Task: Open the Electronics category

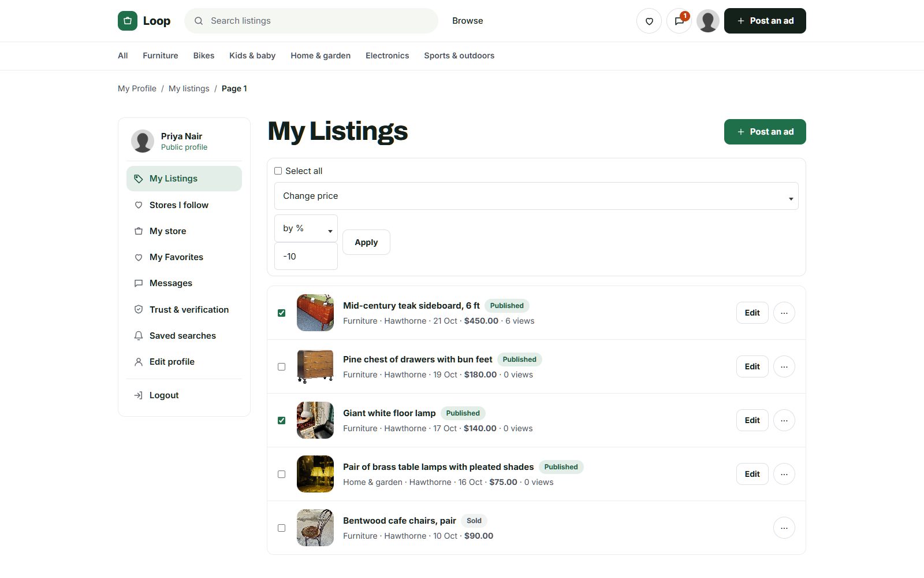Action: pos(388,55)
